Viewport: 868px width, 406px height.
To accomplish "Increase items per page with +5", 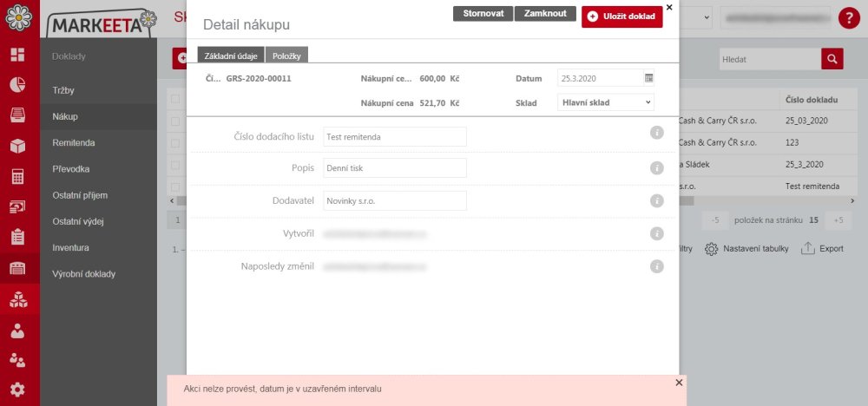I will [838, 220].
